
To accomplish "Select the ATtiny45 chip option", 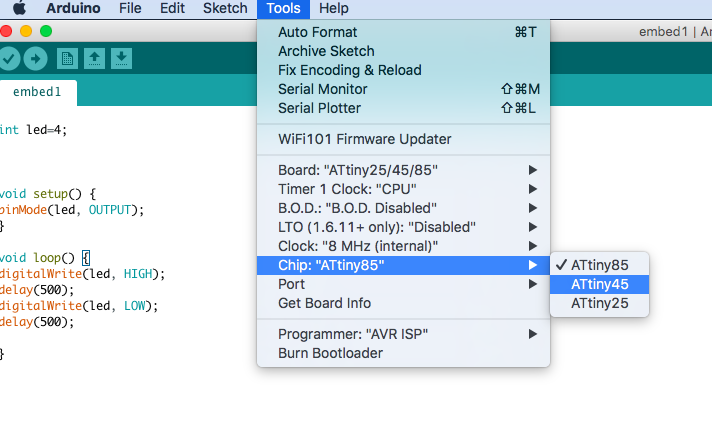I will point(599,284).
